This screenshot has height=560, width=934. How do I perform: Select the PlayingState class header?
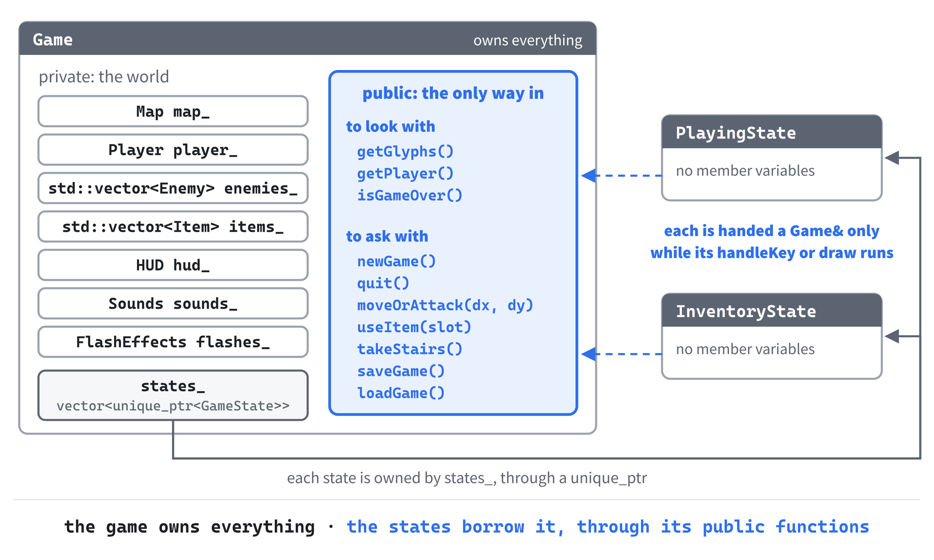772,132
